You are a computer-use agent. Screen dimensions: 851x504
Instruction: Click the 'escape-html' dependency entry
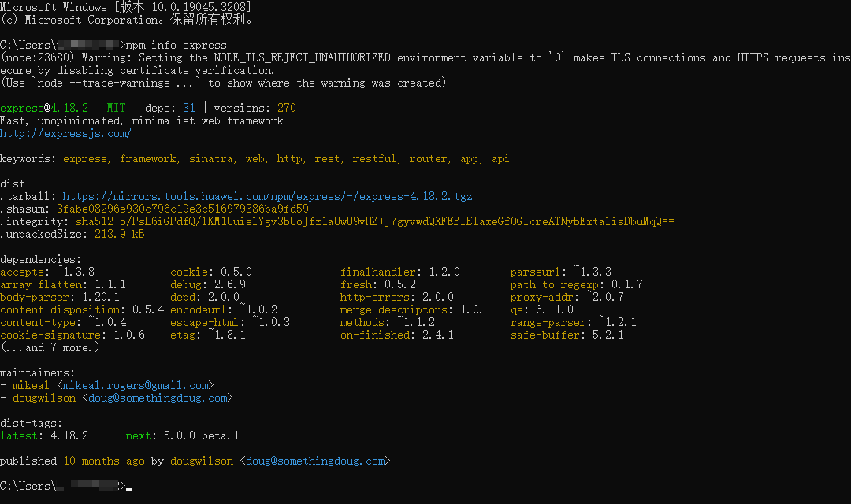point(230,322)
